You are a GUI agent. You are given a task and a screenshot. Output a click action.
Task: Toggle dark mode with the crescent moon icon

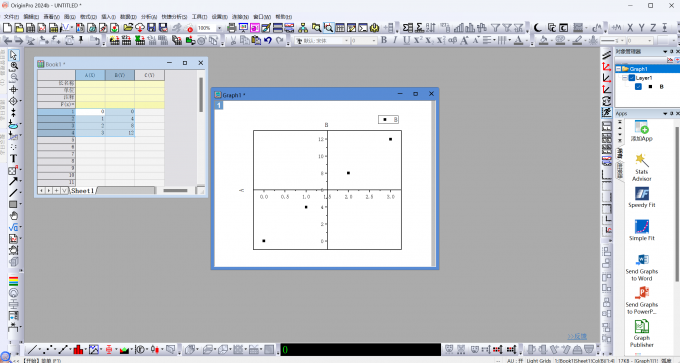coord(538,28)
